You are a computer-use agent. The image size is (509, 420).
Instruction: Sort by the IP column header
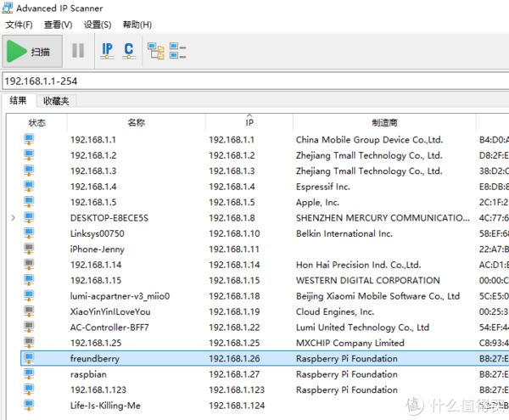point(249,123)
